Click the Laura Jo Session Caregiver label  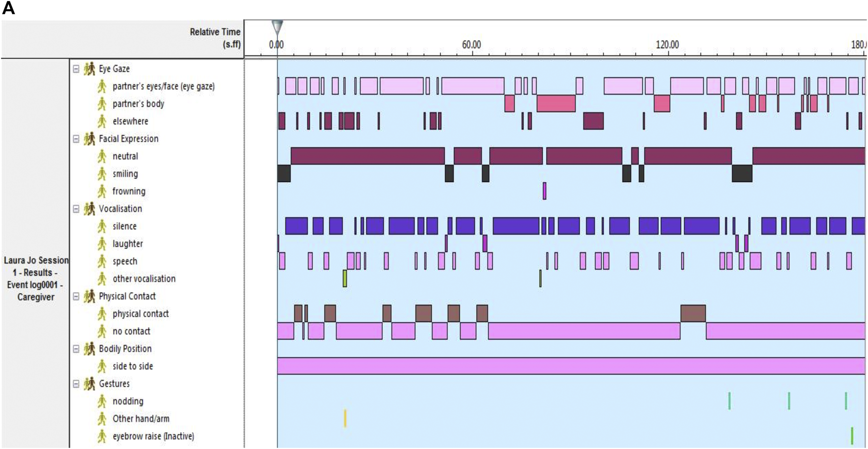pos(36,279)
